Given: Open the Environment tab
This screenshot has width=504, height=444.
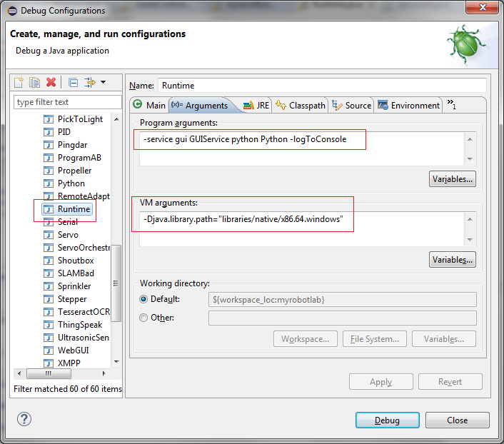Looking at the screenshot, I should click(408, 105).
